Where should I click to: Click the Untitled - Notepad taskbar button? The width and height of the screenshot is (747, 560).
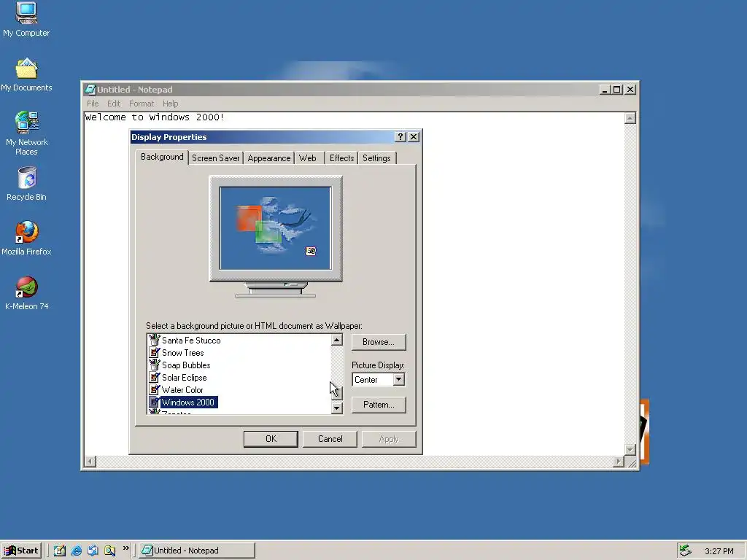click(x=197, y=551)
